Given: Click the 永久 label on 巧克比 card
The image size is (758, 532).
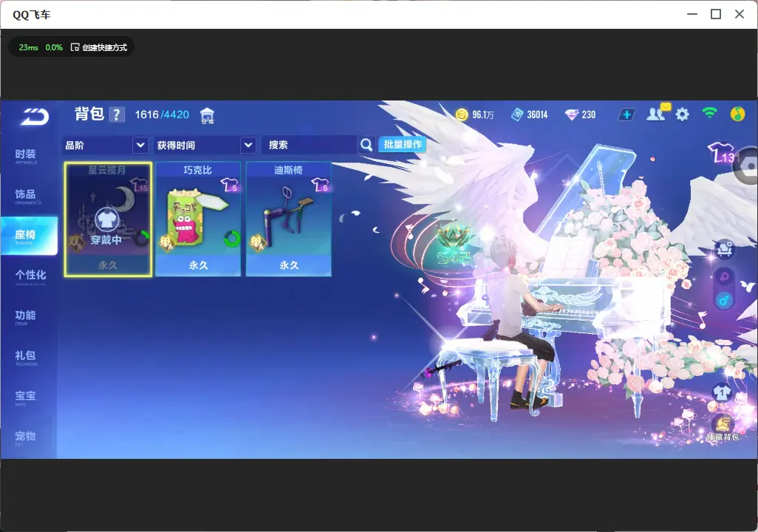Looking at the screenshot, I should (198, 265).
